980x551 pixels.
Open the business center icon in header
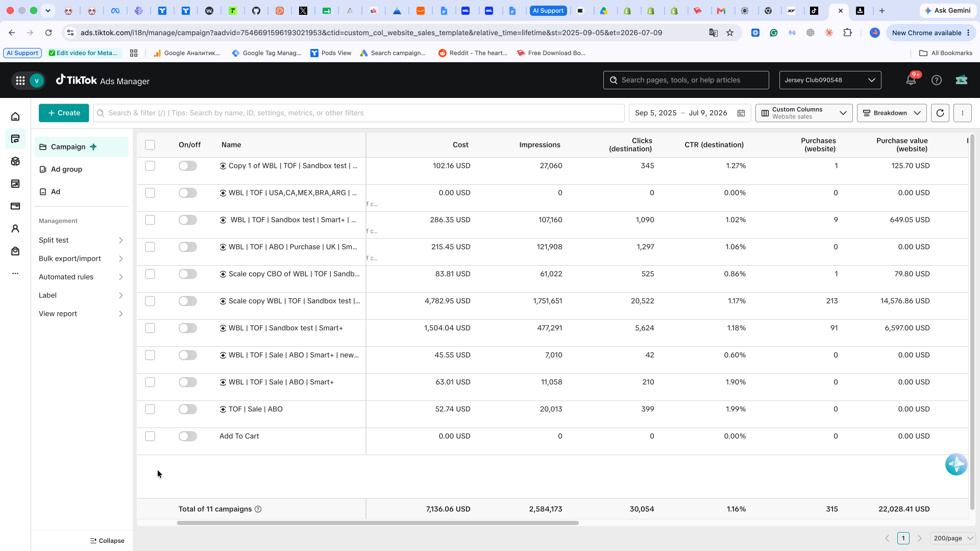pos(962,80)
